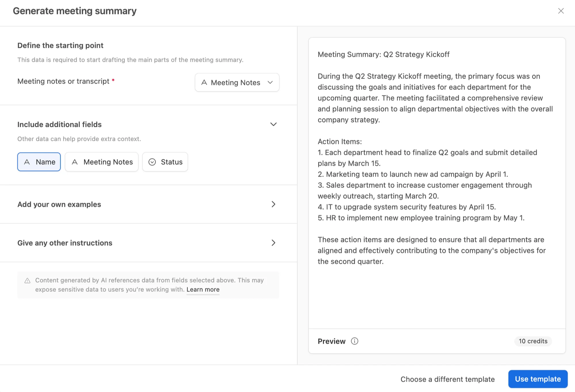The width and height of the screenshot is (575, 392).
Task: Toggle the Meeting Notes additional field chip
Action: click(102, 162)
